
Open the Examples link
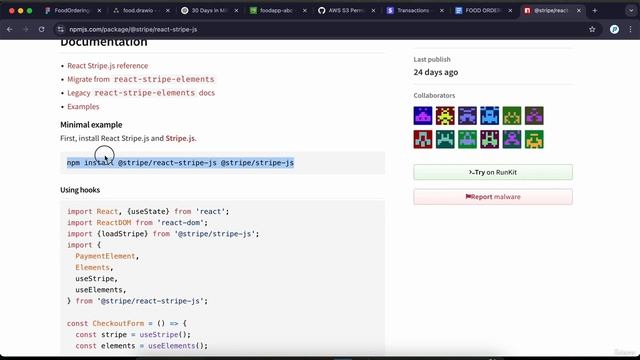coord(83,107)
